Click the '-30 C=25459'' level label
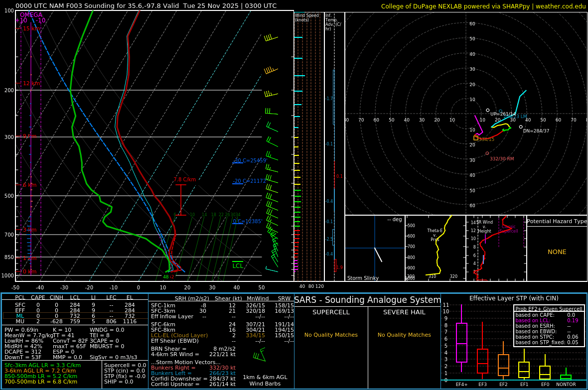This screenshot has height=390, width=588. coord(250,160)
